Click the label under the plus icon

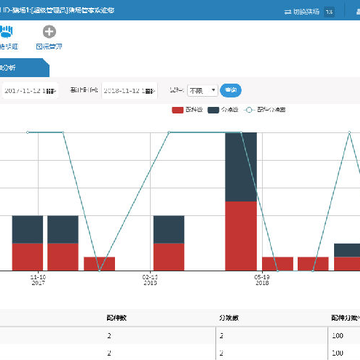49,47
